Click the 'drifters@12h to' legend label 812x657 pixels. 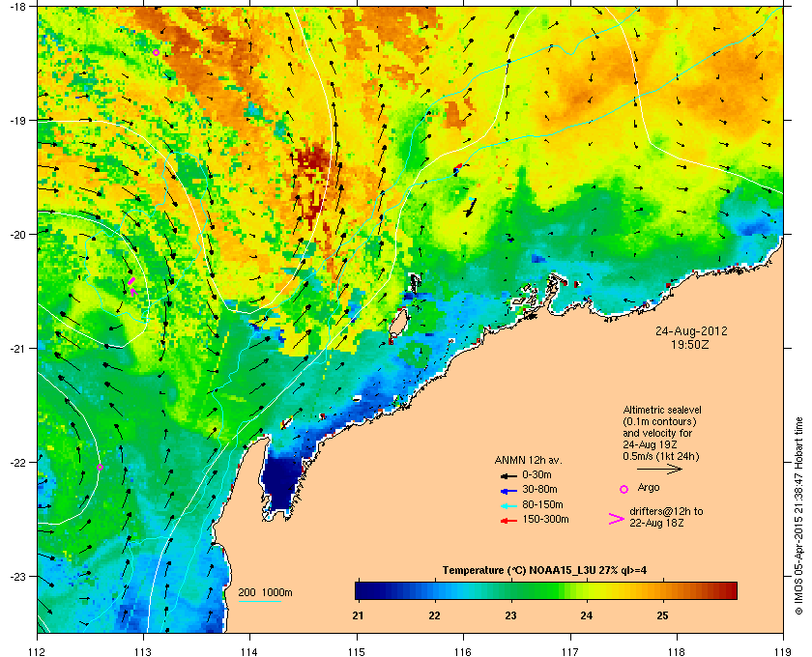[x=666, y=511]
